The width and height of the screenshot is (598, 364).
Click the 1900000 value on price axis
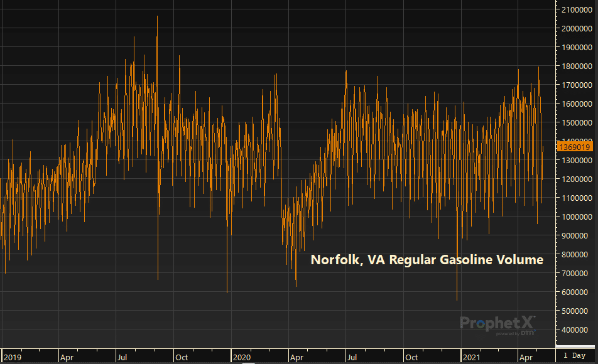(x=577, y=47)
